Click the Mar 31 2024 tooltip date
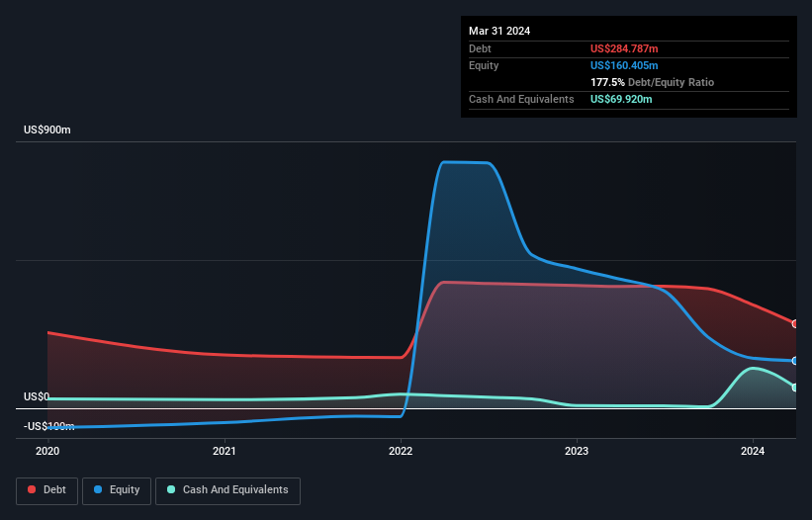 [499, 31]
